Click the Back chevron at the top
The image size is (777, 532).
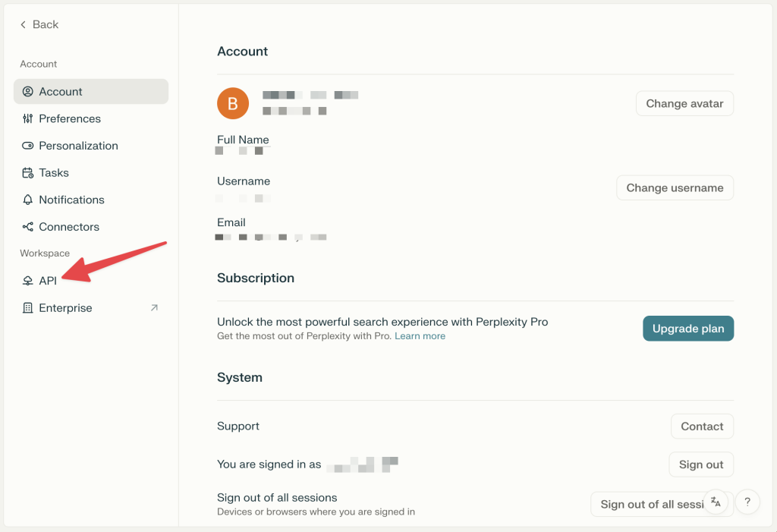[22, 24]
